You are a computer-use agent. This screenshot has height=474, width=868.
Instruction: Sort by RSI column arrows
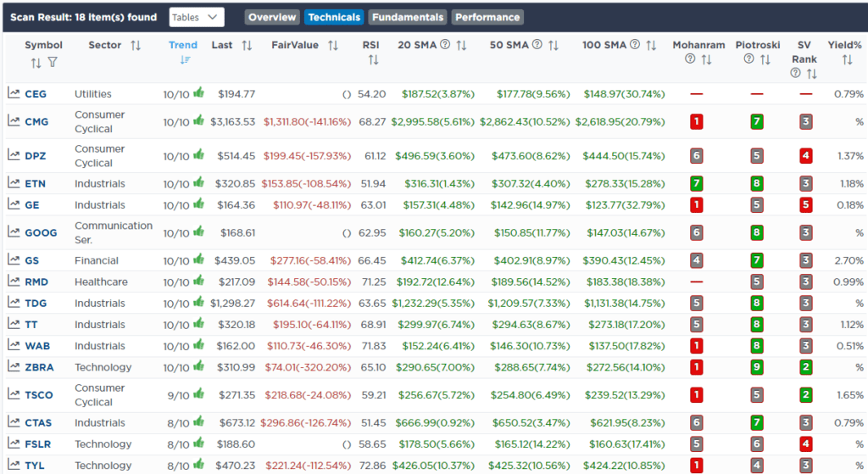(x=373, y=60)
